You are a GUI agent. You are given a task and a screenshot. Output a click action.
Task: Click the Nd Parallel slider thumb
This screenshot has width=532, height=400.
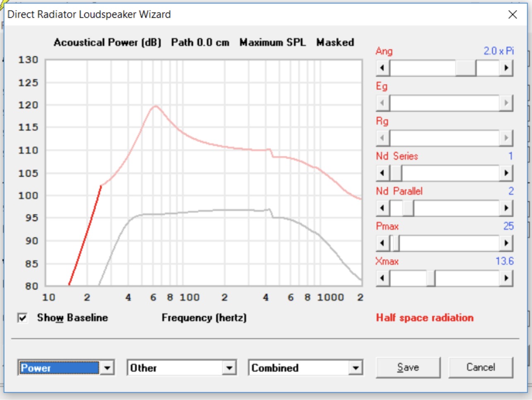click(408, 208)
